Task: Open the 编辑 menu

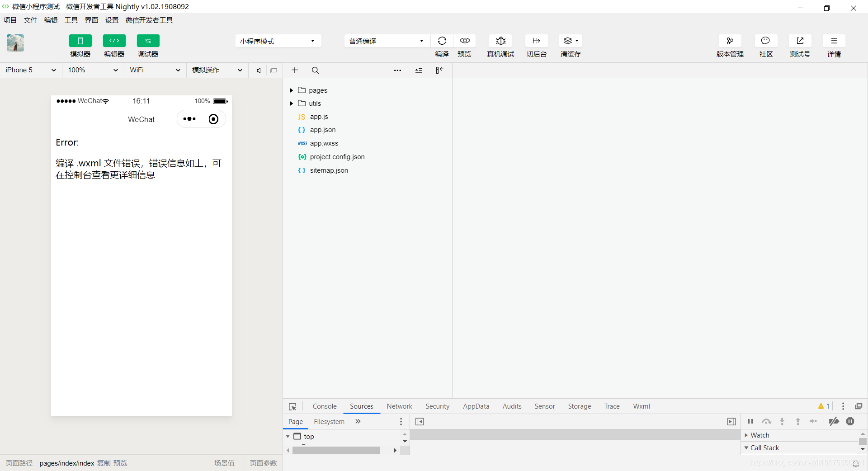Action: [51, 20]
